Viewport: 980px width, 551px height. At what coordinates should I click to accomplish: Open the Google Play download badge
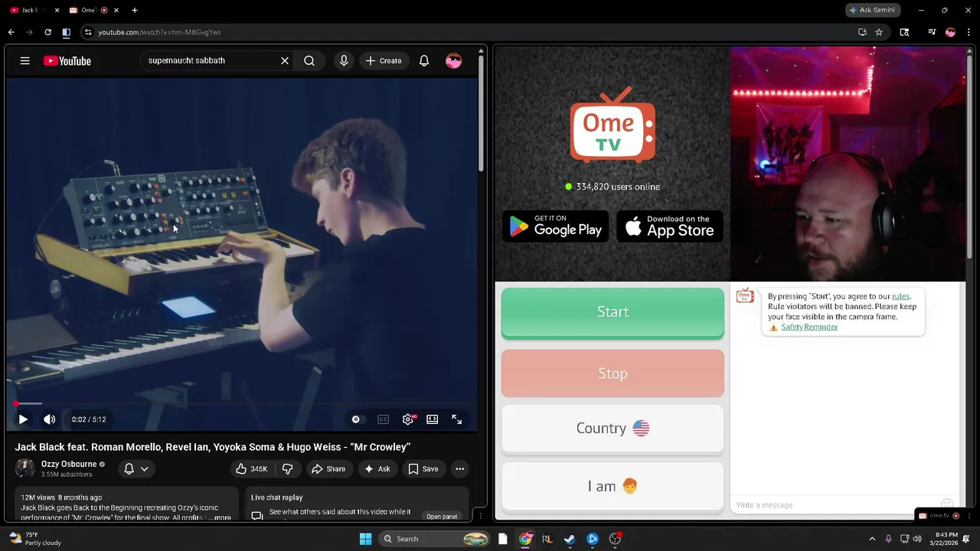pos(556,227)
